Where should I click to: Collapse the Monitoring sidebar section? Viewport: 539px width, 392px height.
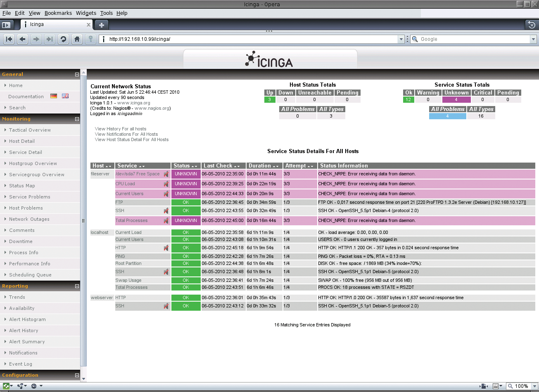pyautogui.click(x=77, y=119)
